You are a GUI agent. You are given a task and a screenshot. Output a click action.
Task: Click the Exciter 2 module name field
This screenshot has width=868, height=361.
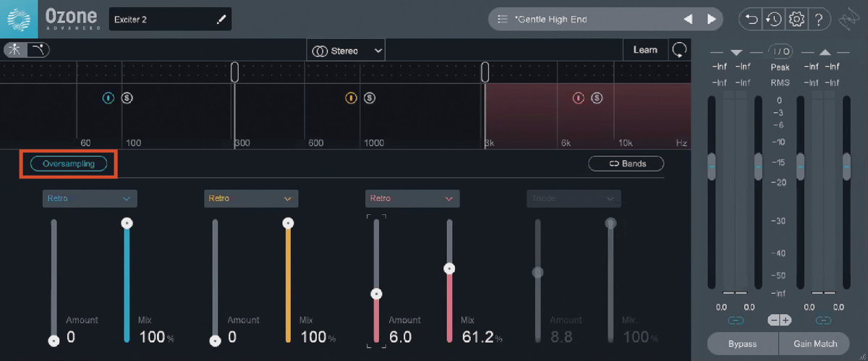tap(170, 20)
